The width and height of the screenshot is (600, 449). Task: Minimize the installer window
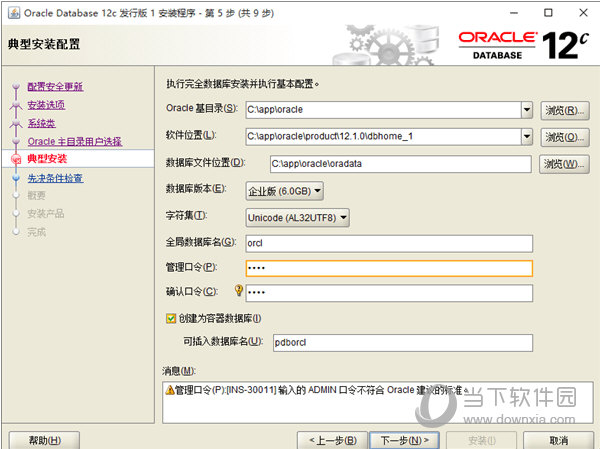[x=514, y=13]
